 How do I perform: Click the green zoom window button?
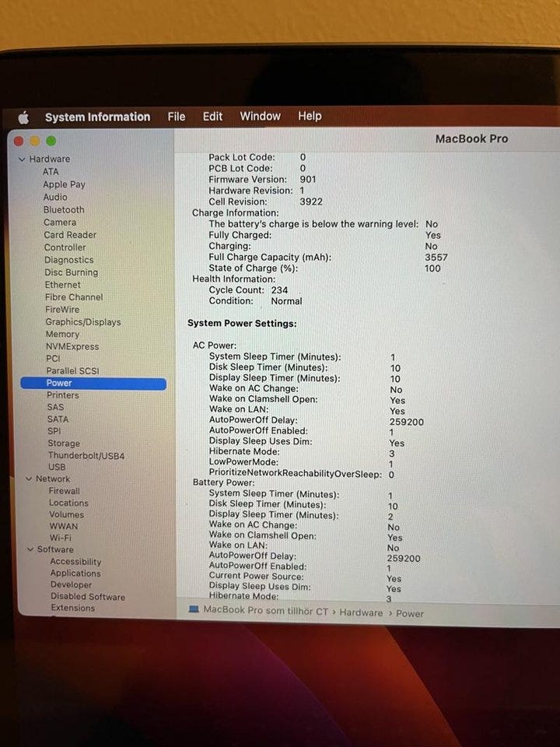[51, 141]
